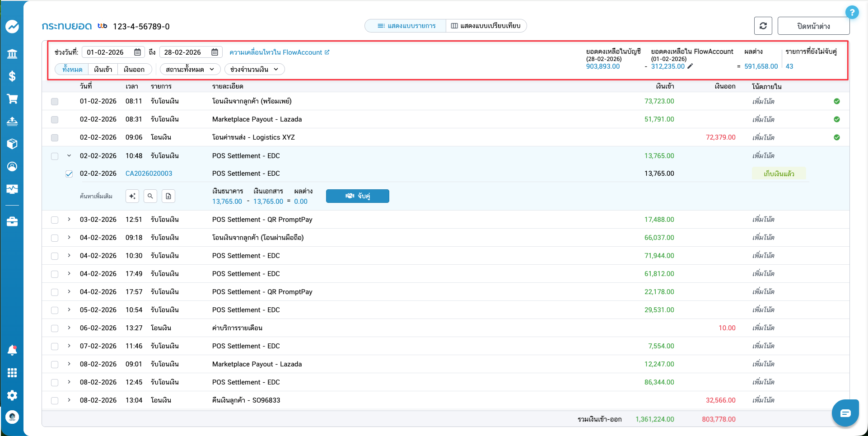Screen dimensions: 868x436
Task: Open the ช่วงจำนวนเงิน amount range dropdown
Action: pos(254,70)
